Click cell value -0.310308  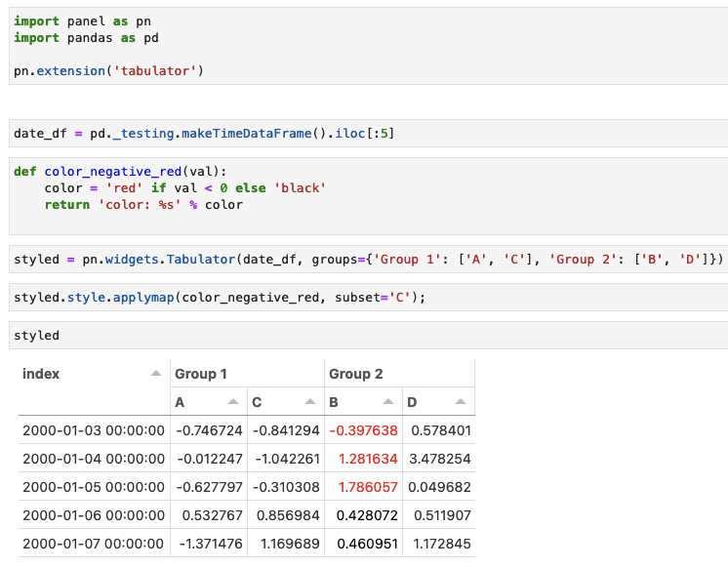point(286,487)
